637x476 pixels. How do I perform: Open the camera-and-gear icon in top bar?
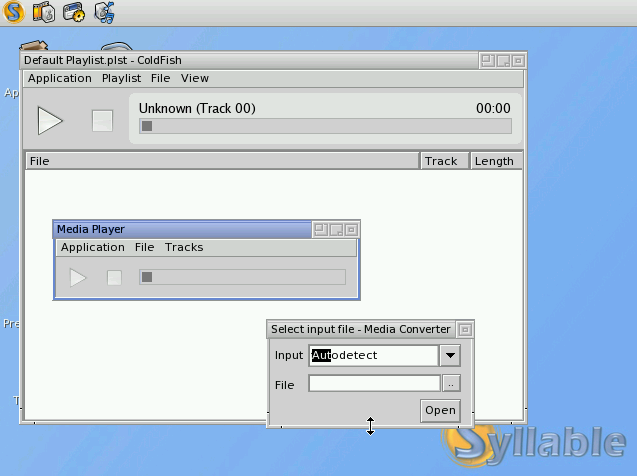point(74,12)
